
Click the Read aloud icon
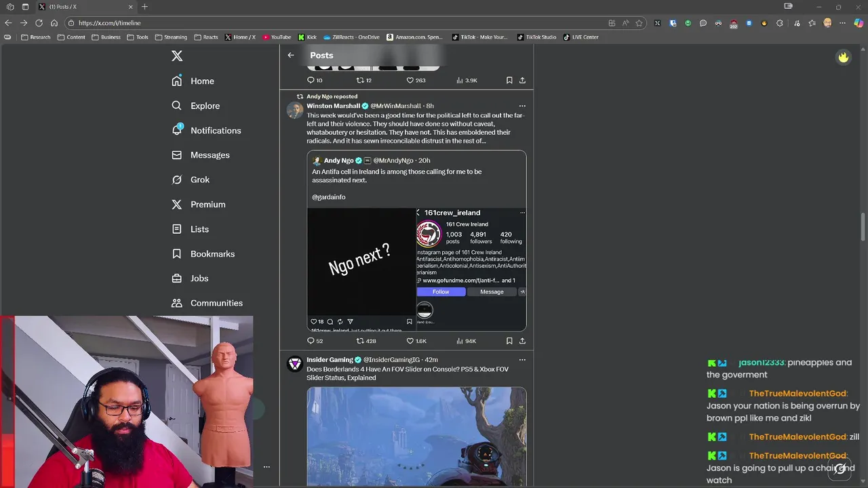click(x=625, y=23)
